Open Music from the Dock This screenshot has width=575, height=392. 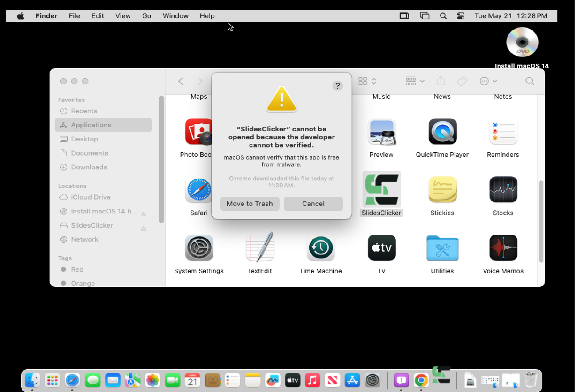pos(313,381)
